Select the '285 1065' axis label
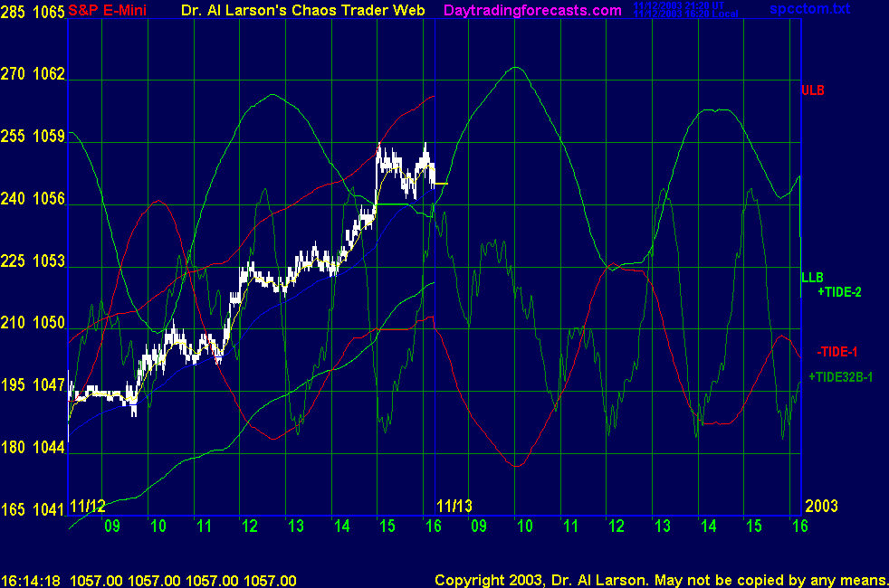This screenshot has height=588, width=889. point(33,12)
